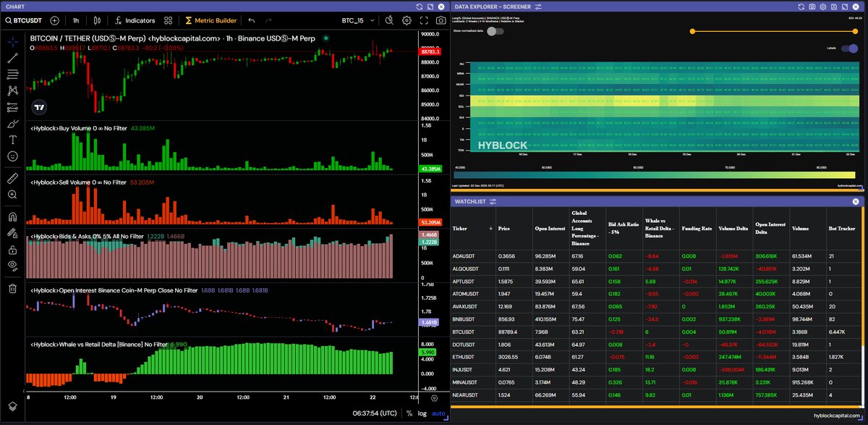Select the brush drawing tool
This screenshot has height=425, width=868.
[12, 123]
